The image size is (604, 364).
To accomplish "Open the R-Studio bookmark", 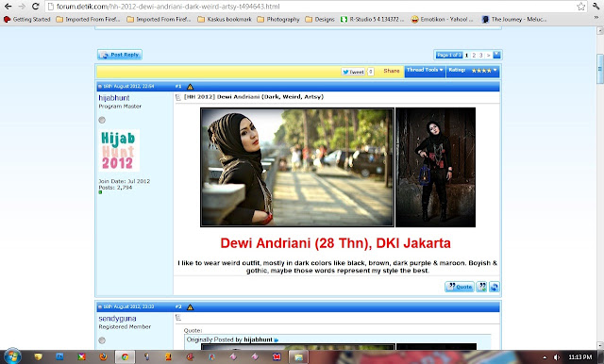I will point(372,19).
